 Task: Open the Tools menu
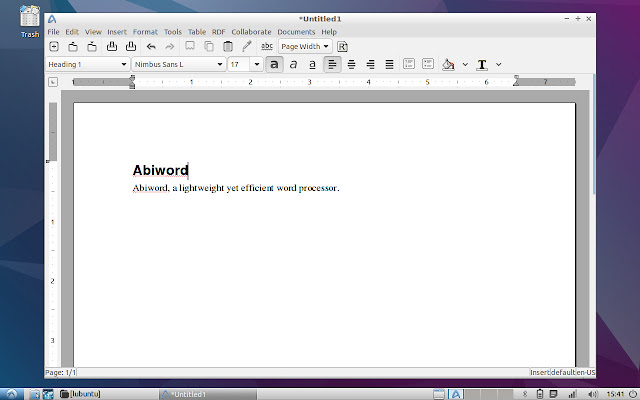173,32
